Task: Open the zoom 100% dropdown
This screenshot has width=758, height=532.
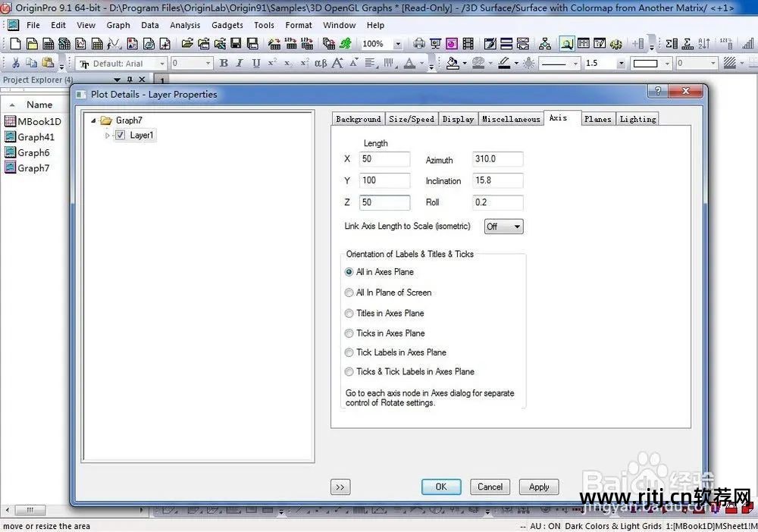Action: point(397,44)
